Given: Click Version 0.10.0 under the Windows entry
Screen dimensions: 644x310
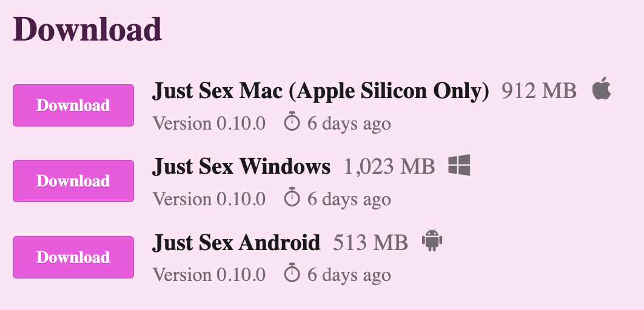Looking at the screenshot, I should tap(209, 199).
